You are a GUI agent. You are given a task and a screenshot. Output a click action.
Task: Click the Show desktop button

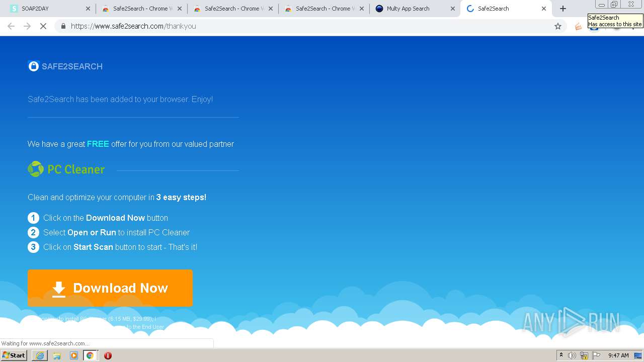(x=638, y=355)
